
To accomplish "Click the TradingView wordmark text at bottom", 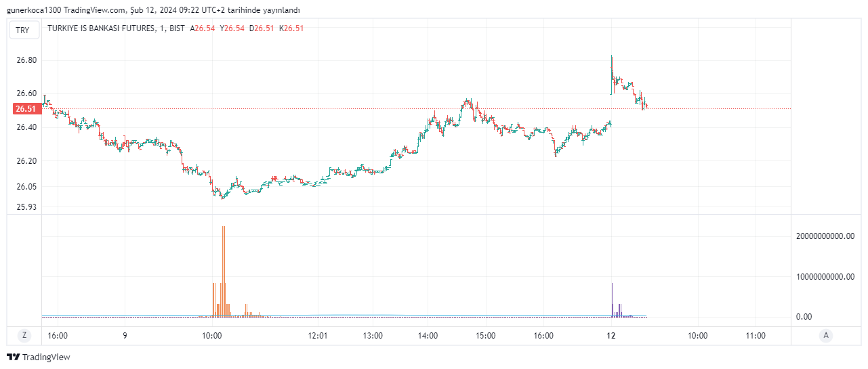I will pos(46,357).
